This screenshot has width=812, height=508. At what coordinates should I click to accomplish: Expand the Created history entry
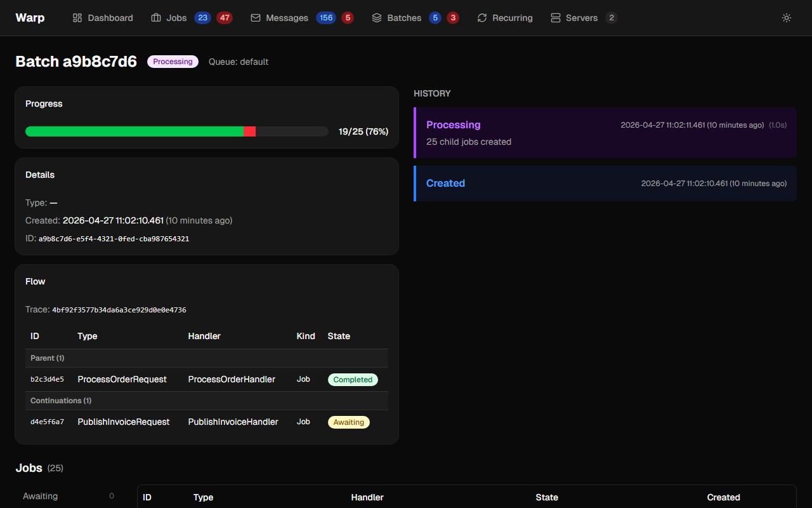pyautogui.click(x=605, y=184)
